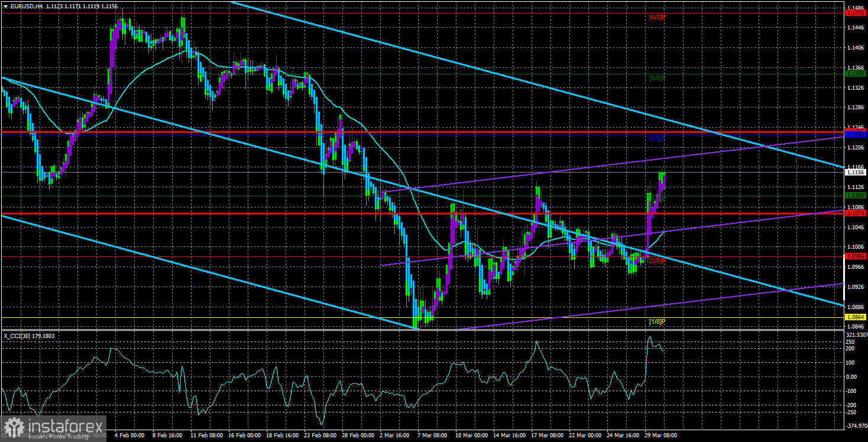Screen dimensions: 868x442
Task: Click the 0.00 level on CCI scale
Action: coord(852,377)
